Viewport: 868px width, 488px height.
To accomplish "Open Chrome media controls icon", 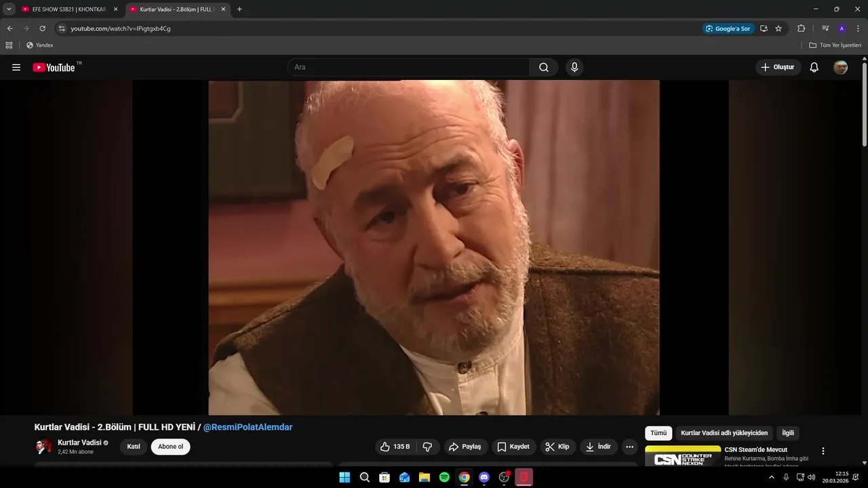I will [x=825, y=28].
